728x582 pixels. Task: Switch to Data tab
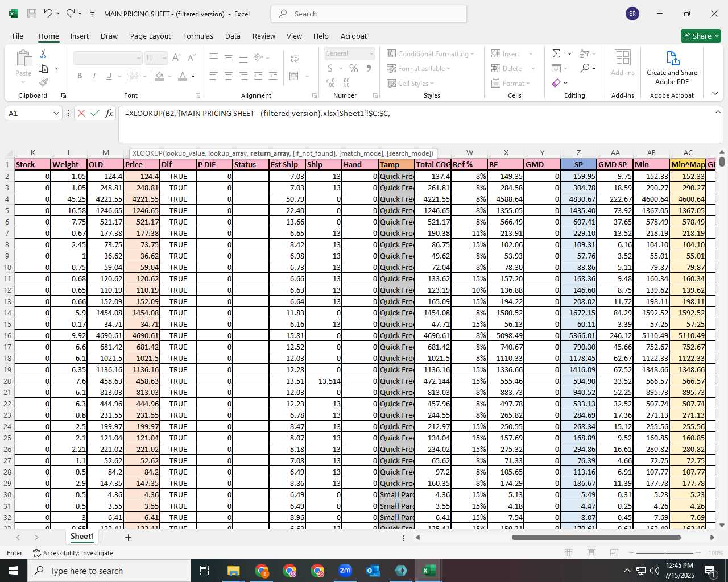tap(233, 36)
